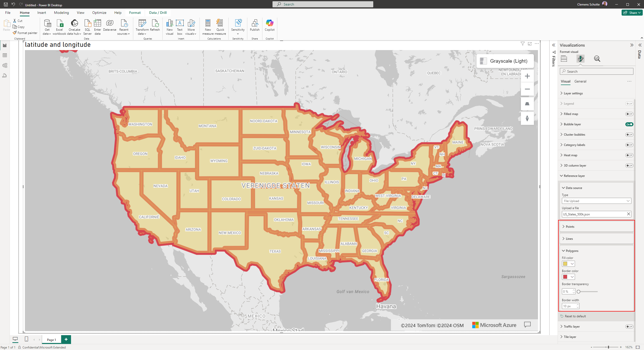Image resolution: width=644 pixels, height=350 pixels.
Task: Click Reset to default
Action: [x=575, y=316]
